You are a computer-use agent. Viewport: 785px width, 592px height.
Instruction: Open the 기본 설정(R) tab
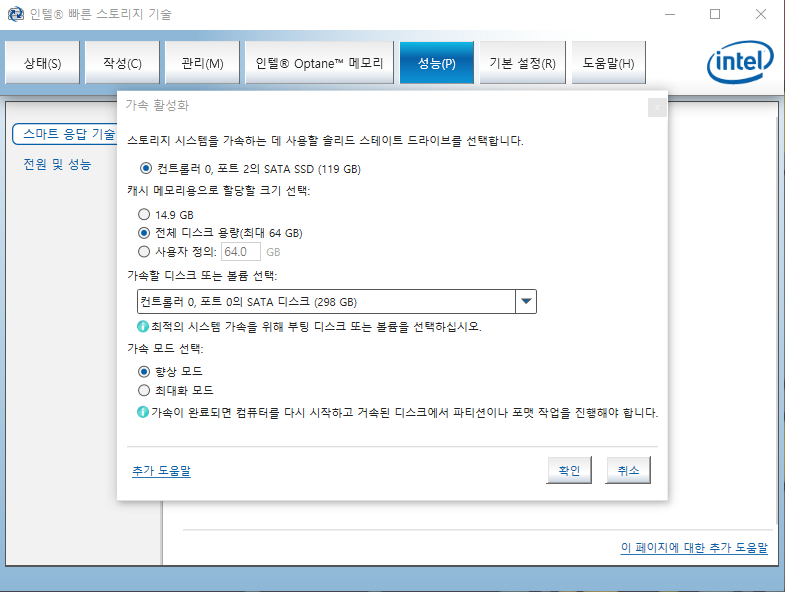pyautogui.click(x=523, y=63)
